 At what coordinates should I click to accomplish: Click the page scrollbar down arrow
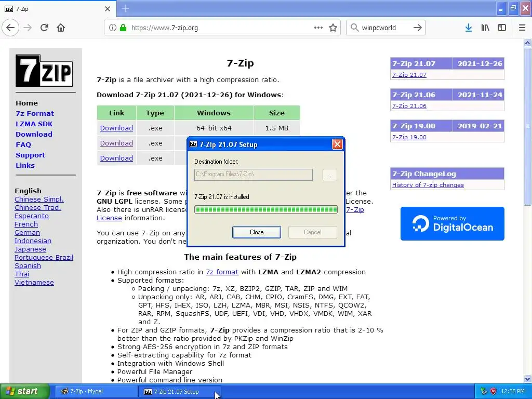pos(527,379)
